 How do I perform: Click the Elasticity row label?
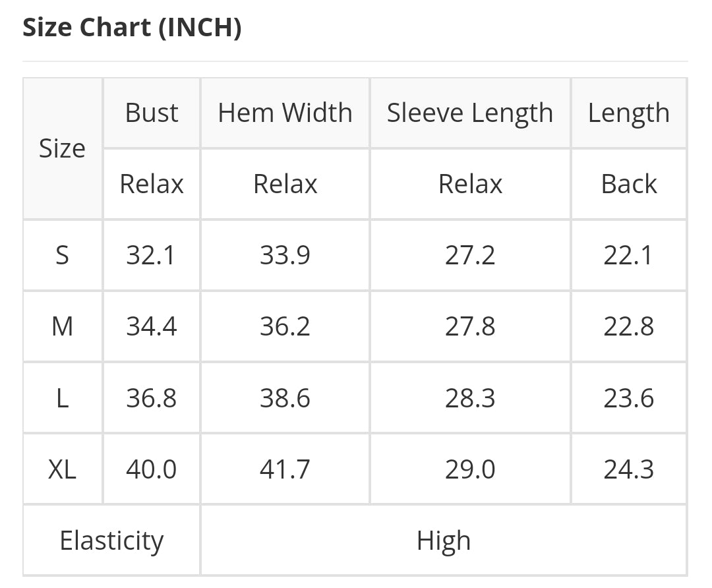click(x=111, y=541)
